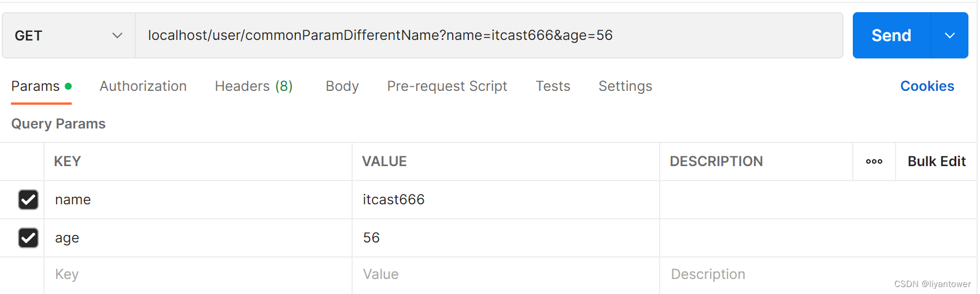The image size is (980, 294).
Task: Click Bulk Edit
Action: [937, 161]
